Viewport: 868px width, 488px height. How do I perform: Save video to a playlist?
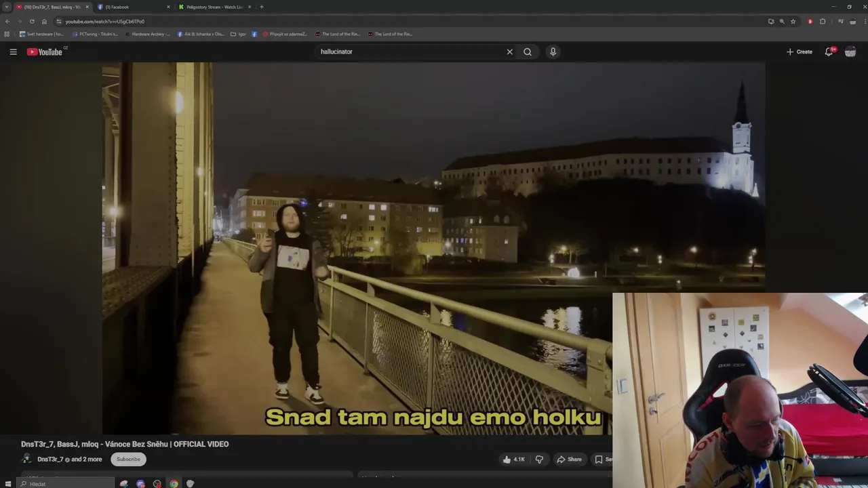pyautogui.click(x=603, y=460)
